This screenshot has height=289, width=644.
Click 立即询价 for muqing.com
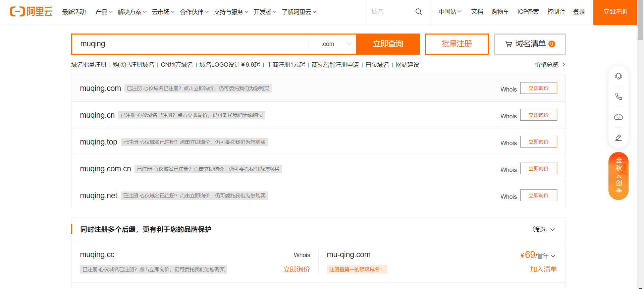pyautogui.click(x=539, y=88)
